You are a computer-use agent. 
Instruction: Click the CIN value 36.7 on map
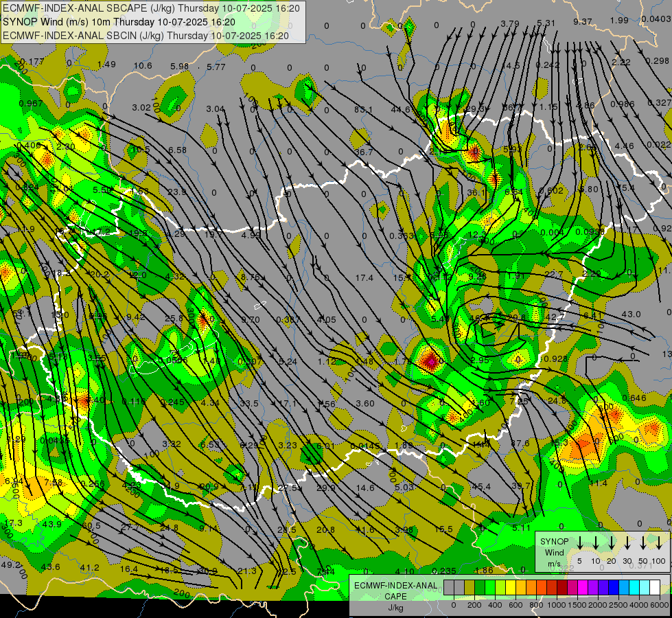363,152
